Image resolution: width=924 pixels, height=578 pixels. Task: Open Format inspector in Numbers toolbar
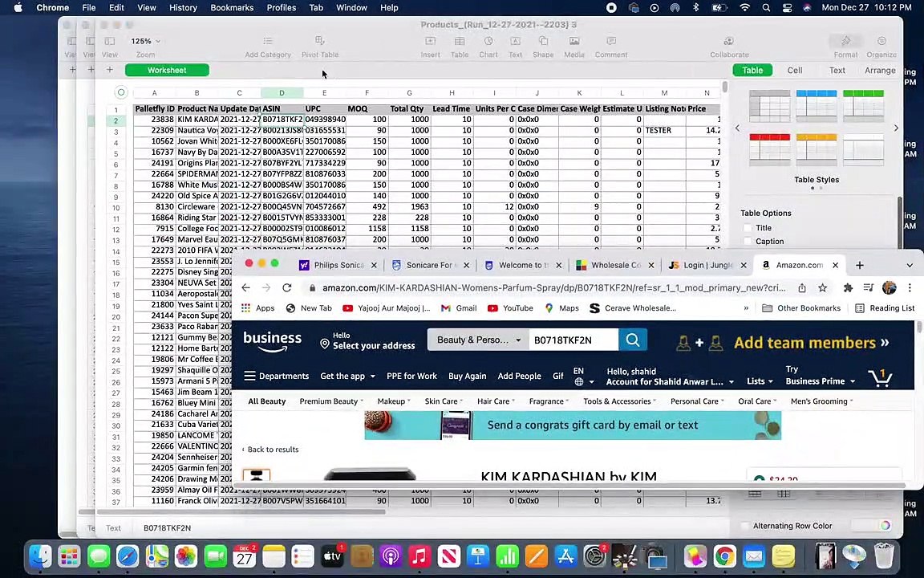845,41
